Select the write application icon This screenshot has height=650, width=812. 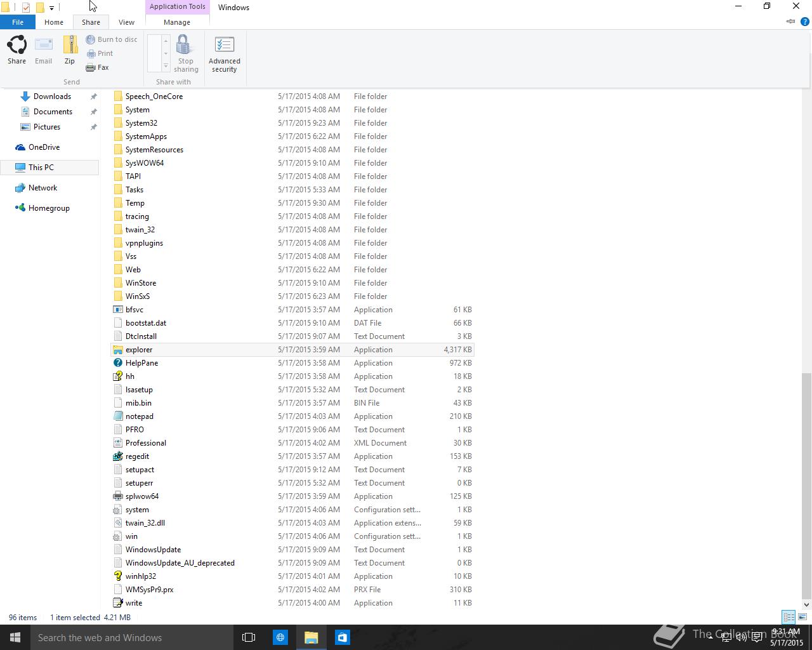coord(117,603)
